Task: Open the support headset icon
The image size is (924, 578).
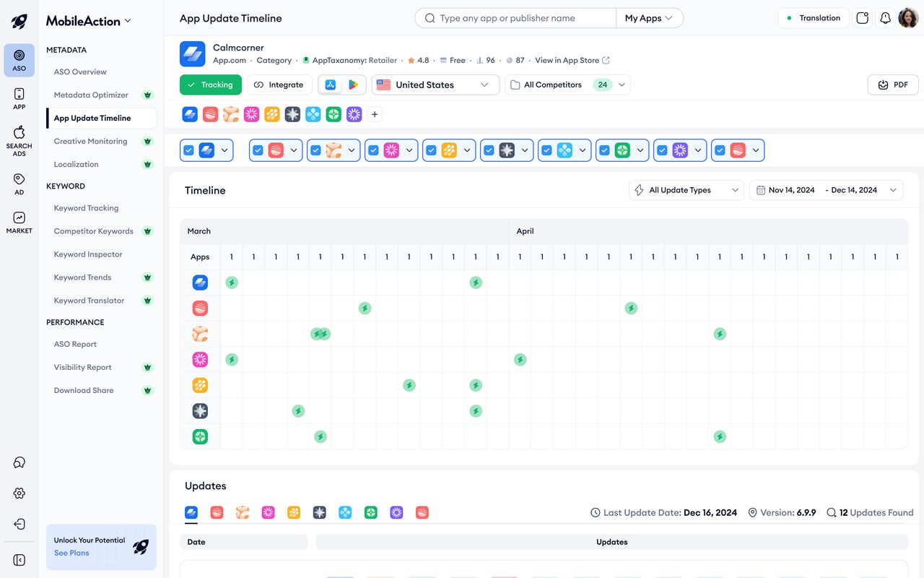Action: [x=19, y=462]
